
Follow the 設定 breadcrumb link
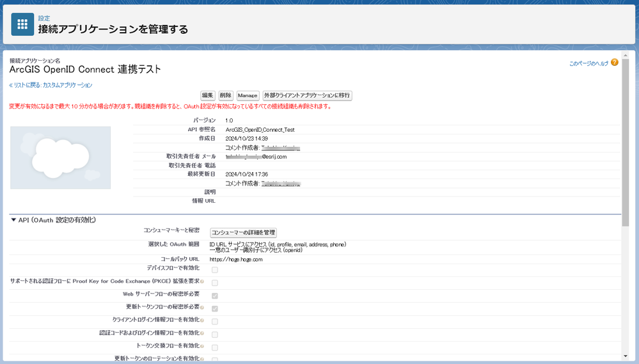click(44, 19)
